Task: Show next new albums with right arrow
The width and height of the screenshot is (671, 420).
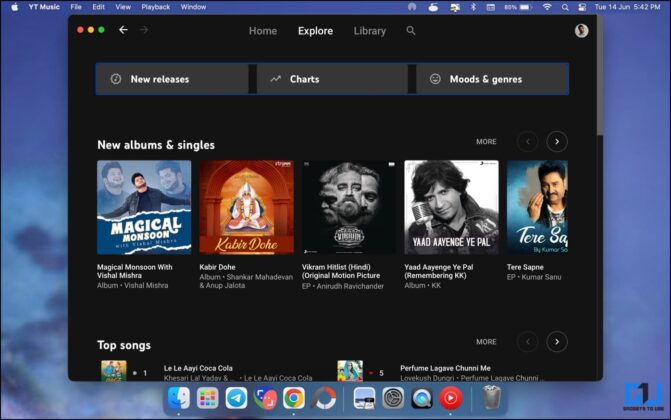Action: tap(557, 142)
